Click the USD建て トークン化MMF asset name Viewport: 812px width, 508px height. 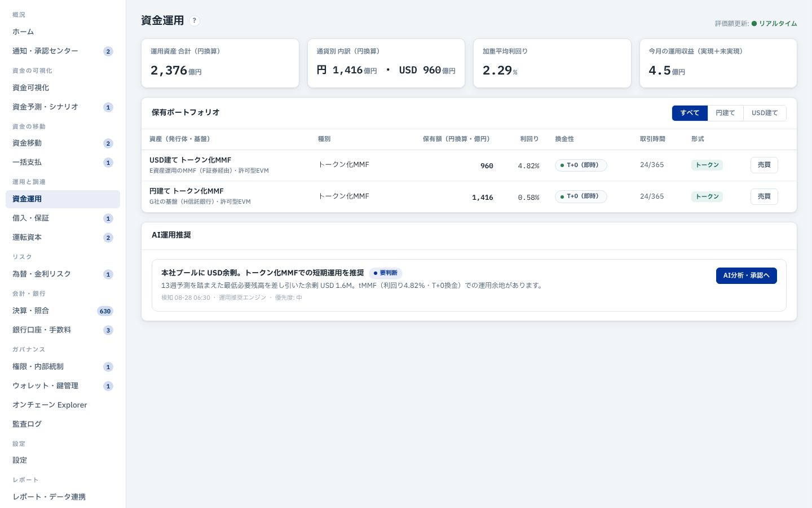(190, 160)
